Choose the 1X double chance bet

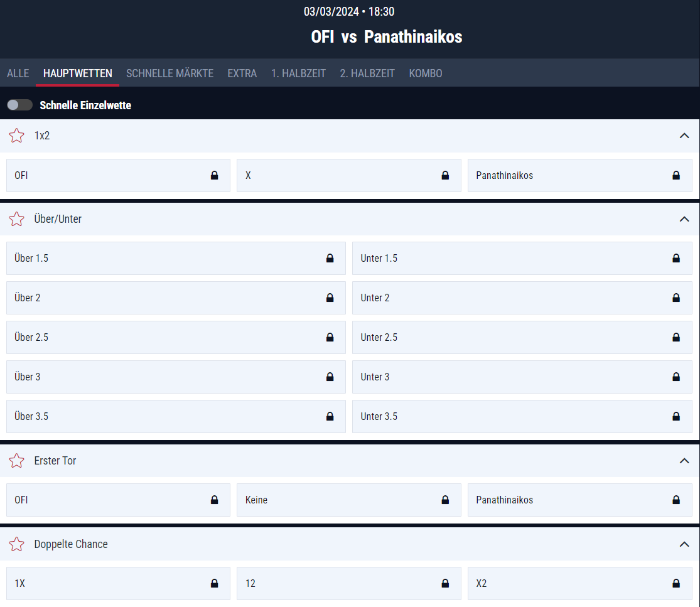[118, 584]
